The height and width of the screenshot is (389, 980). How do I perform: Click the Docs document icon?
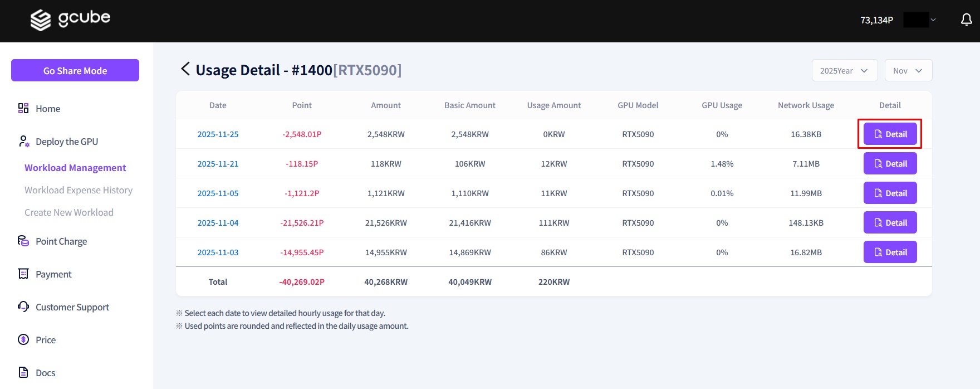tap(23, 372)
